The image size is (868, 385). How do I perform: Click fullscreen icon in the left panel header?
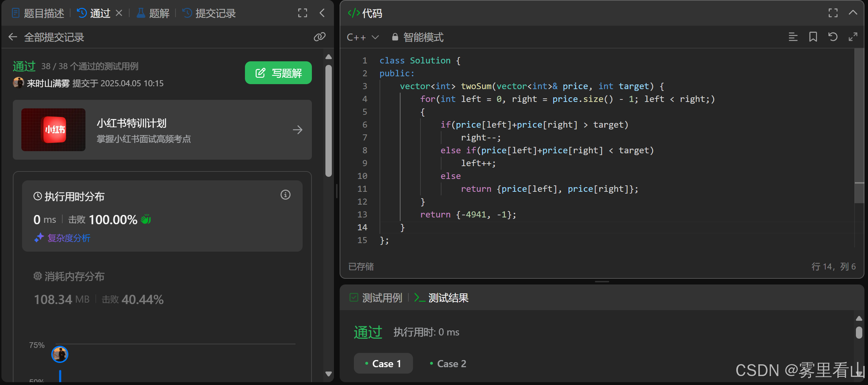[303, 13]
